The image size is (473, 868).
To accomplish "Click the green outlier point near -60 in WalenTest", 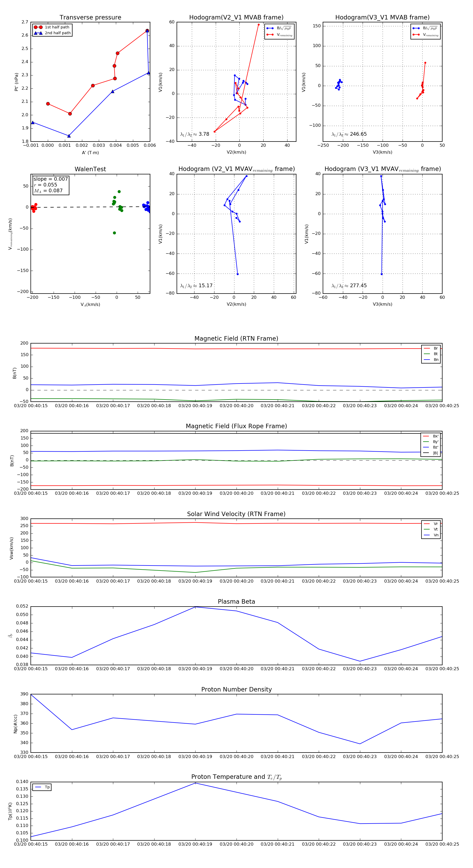I will coord(115,233).
